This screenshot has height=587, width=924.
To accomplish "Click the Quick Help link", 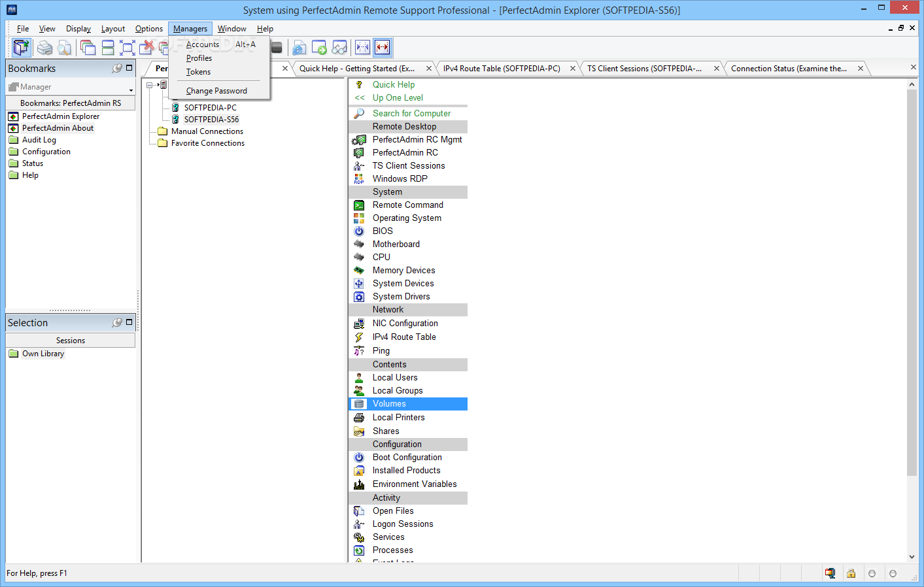I will coord(394,84).
